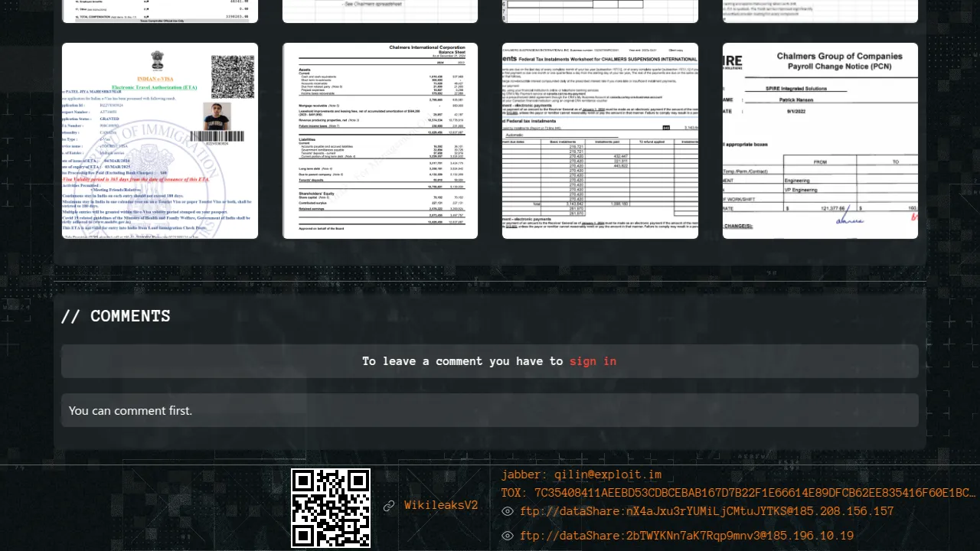
Task: Open the WikileaksV2 link
Action: pos(441,506)
